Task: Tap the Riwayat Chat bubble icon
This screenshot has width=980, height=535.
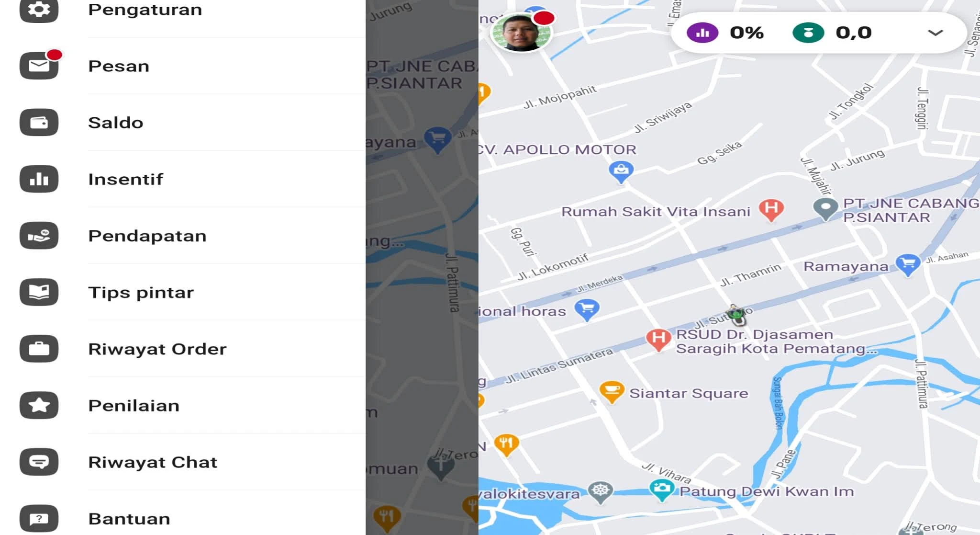Action: pyautogui.click(x=39, y=462)
